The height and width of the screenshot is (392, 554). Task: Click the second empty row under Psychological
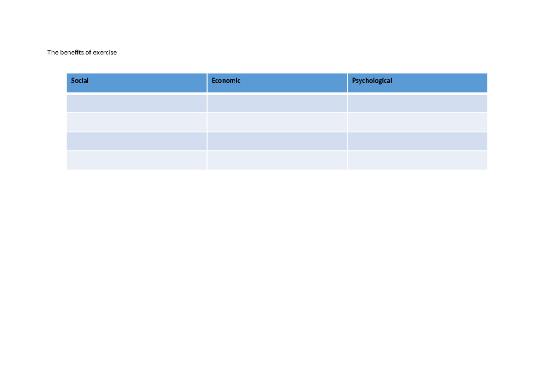click(x=417, y=122)
